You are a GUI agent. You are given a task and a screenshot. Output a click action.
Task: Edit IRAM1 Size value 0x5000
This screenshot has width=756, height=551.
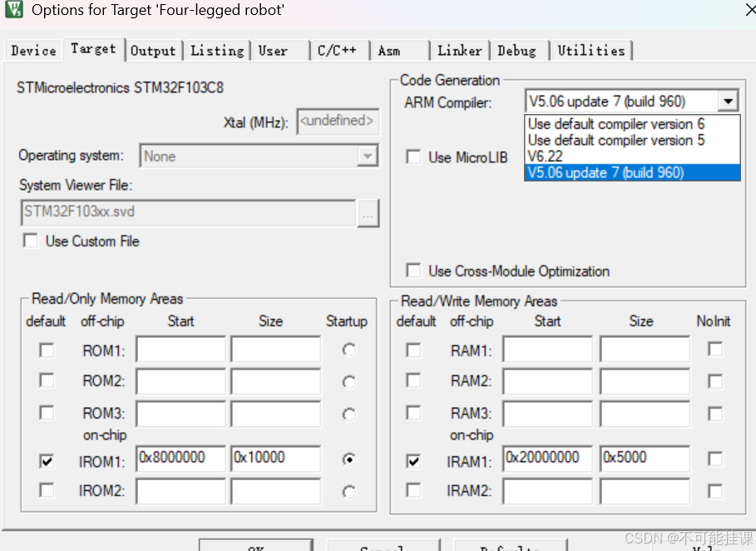645,459
